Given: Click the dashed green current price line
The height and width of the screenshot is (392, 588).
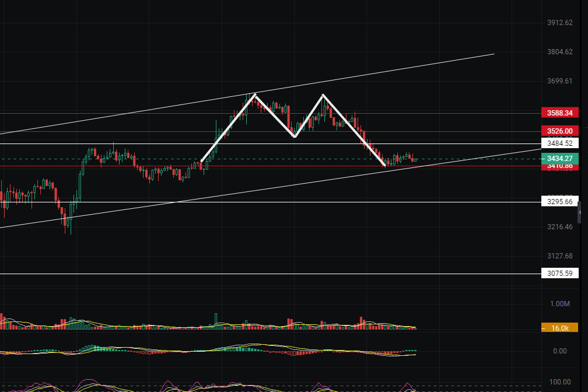Looking at the screenshot, I should (x=478, y=159).
